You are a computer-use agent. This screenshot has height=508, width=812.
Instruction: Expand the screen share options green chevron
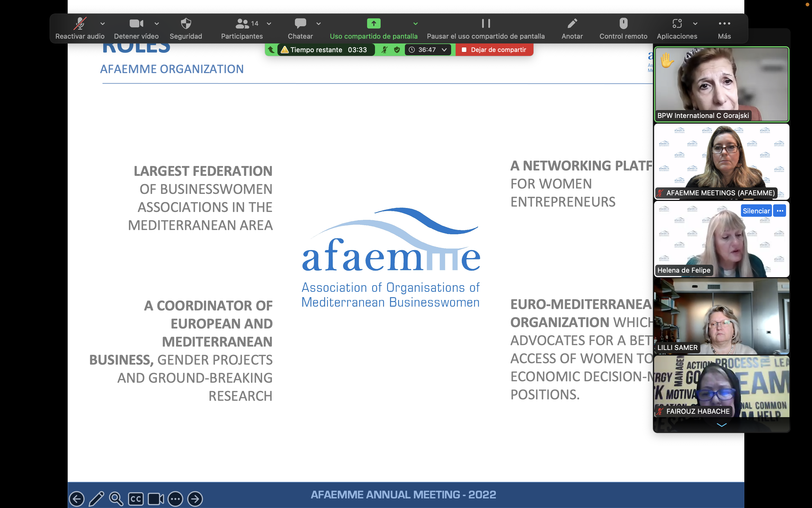tap(415, 23)
